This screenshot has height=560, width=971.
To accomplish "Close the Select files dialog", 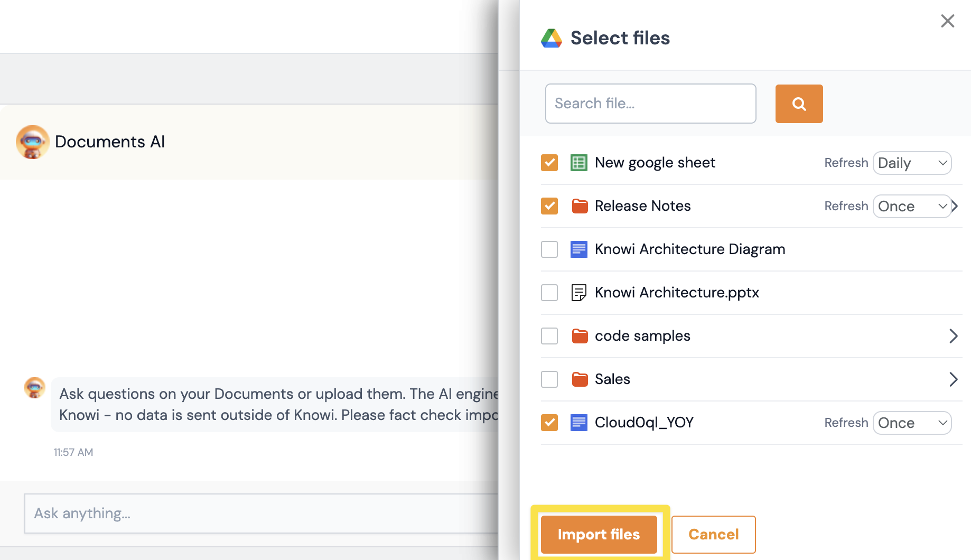I will (947, 21).
